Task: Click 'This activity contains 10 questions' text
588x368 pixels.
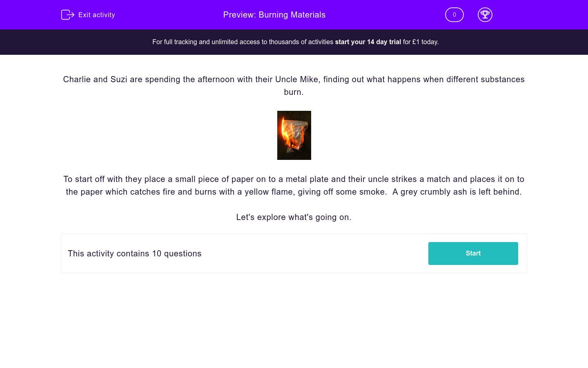Action: (134, 254)
